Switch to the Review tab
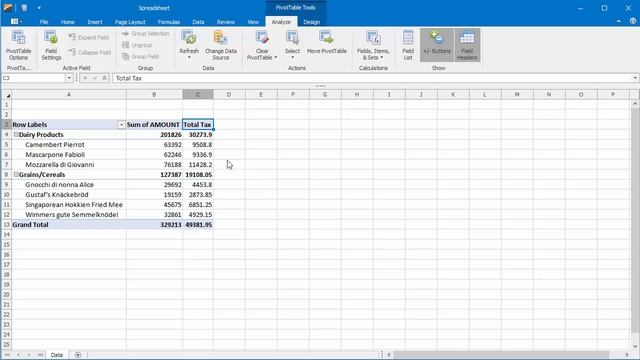640x360 pixels. click(226, 22)
